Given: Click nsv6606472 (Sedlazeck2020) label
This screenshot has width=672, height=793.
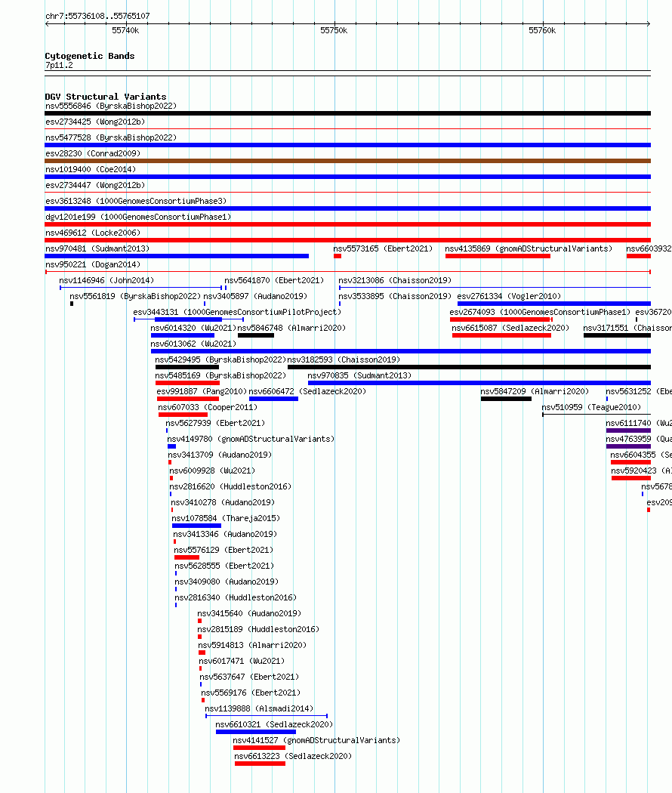Looking at the screenshot, I should coord(307,391).
